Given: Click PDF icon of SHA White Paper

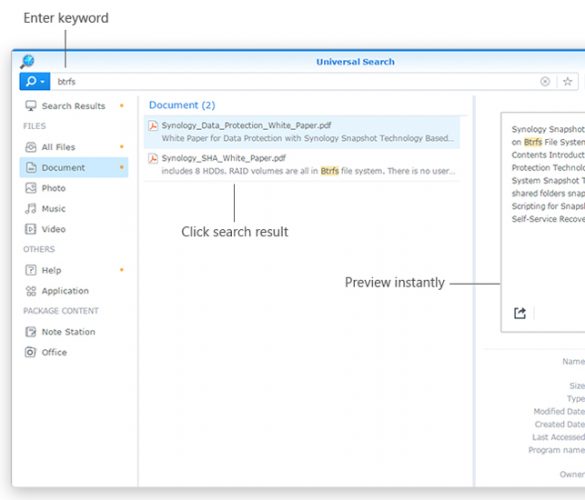Looking at the screenshot, I should pyautogui.click(x=153, y=159).
